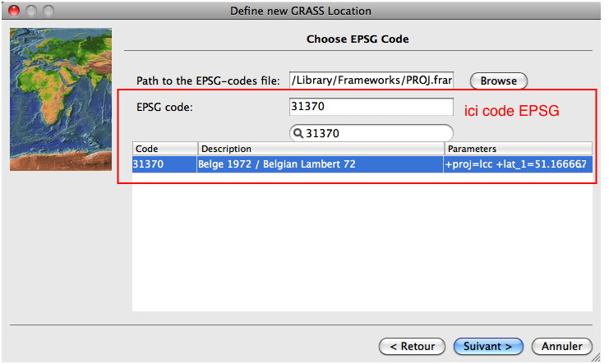Close the Define new GRASS Location window
Screen dimensions: 609x364
pyautogui.click(x=14, y=11)
